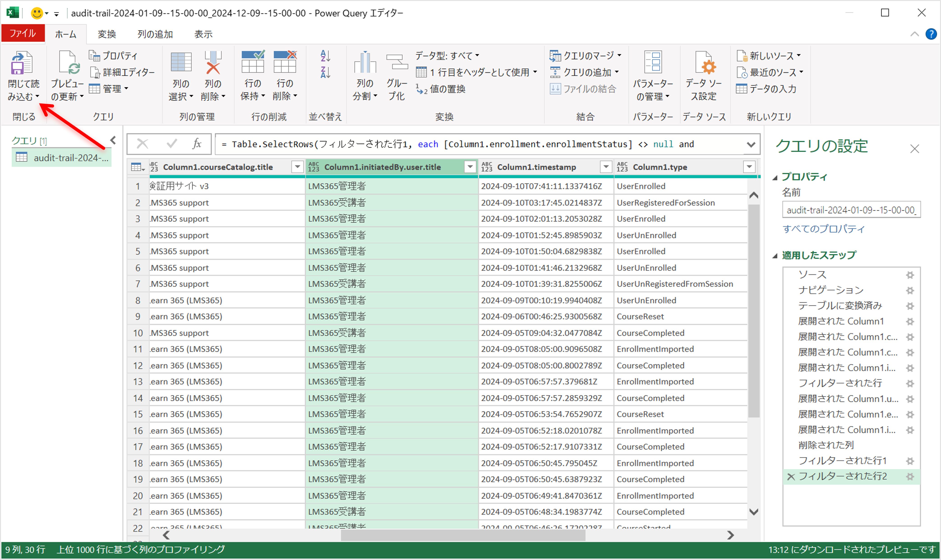Image resolution: width=941 pixels, height=560 pixels.
Task: Click the Column1.timestamp data type icon
Action: (487, 167)
